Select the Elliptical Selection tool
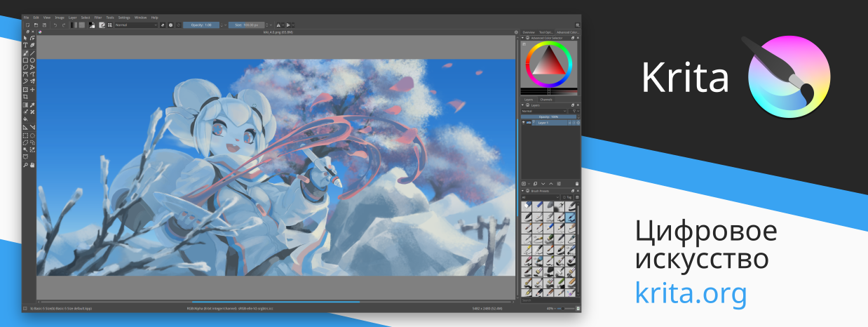868x327 pixels. tap(32, 135)
